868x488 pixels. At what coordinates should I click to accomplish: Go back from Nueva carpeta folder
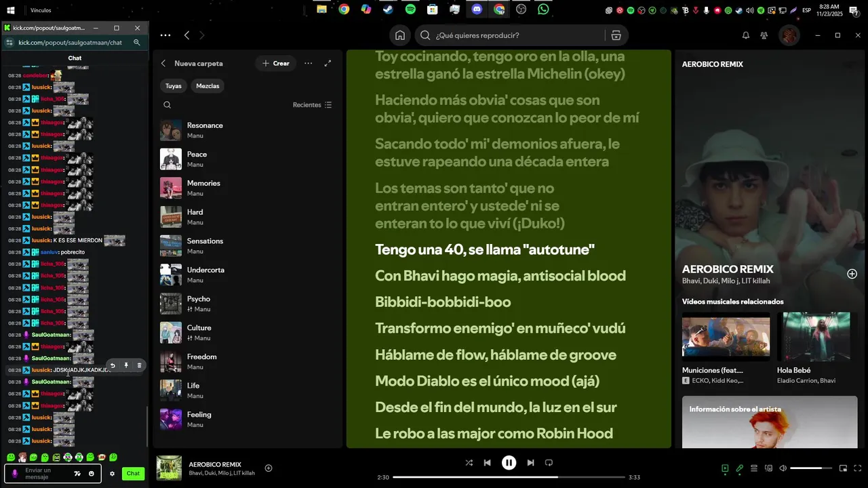163,63
